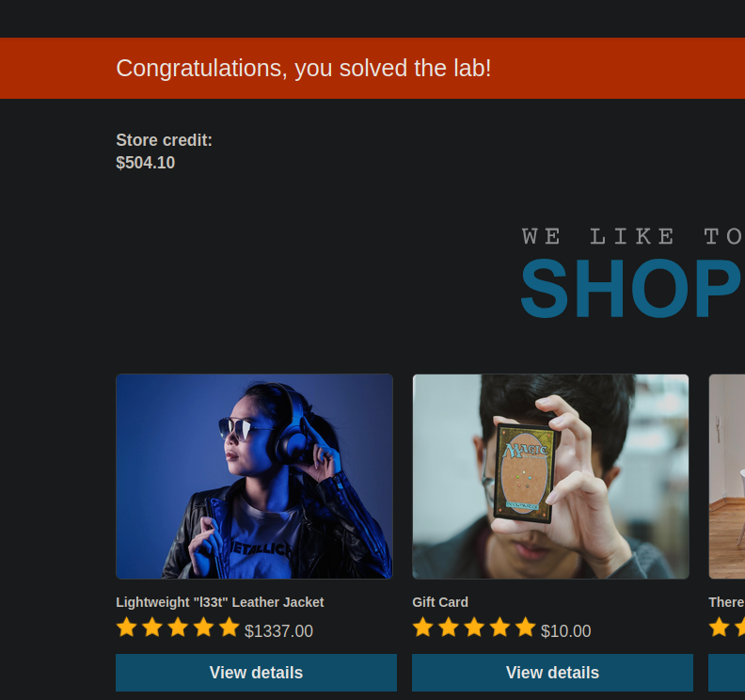745x700 pixels.
Task: Click the second star of Gift Card rating
Action: pyautogui.click(x=449, y=627)
